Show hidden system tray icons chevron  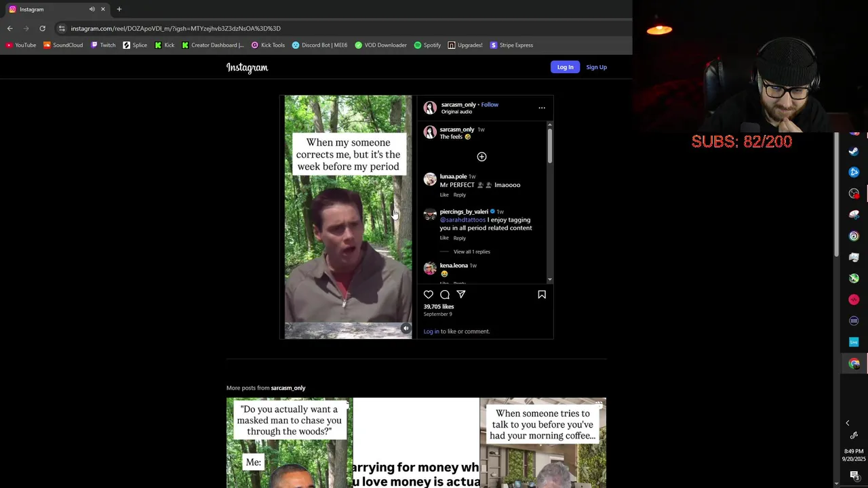847,423
